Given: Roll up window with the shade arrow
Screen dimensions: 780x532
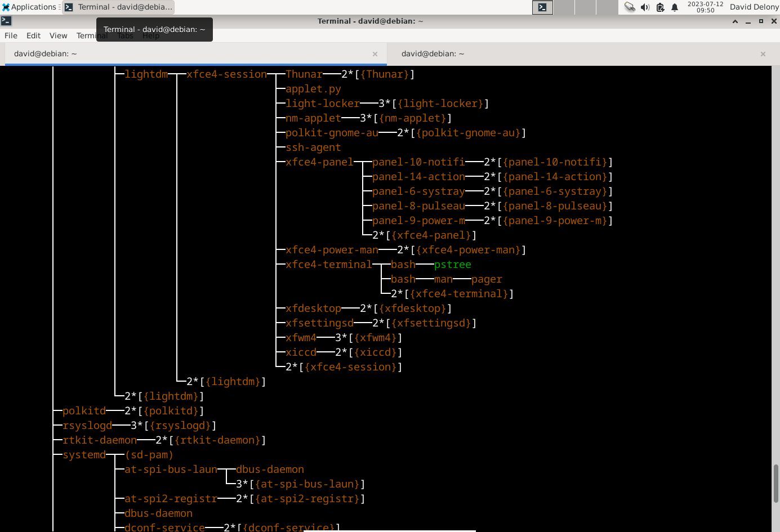Looking at the screenshot, I should click(735, 21).
